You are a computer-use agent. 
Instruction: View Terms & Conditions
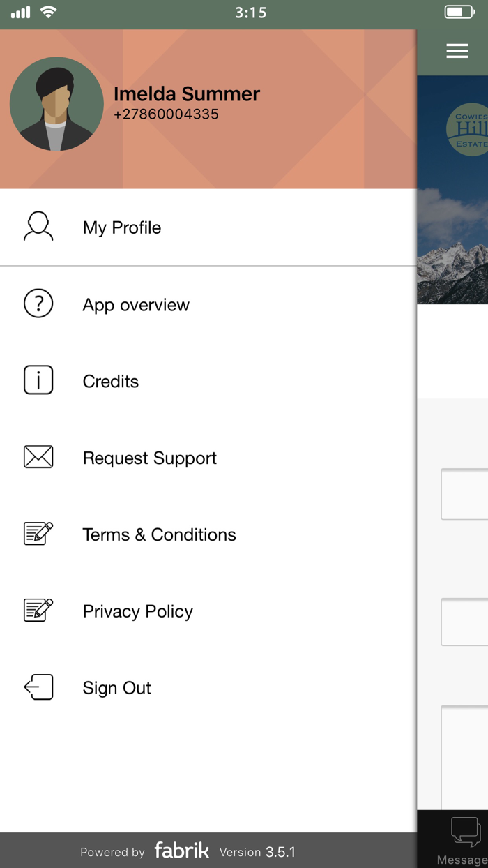coord(160,535)
